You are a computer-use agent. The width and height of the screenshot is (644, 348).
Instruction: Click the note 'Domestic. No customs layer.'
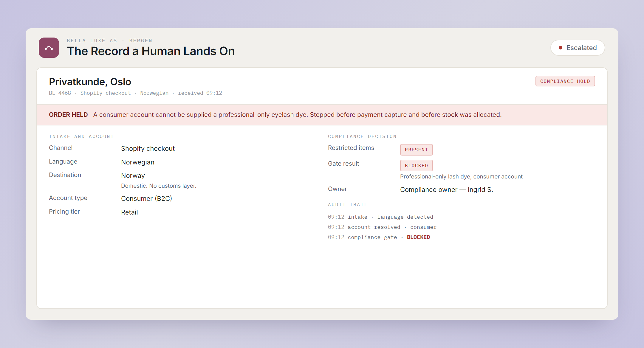[159, 186]
